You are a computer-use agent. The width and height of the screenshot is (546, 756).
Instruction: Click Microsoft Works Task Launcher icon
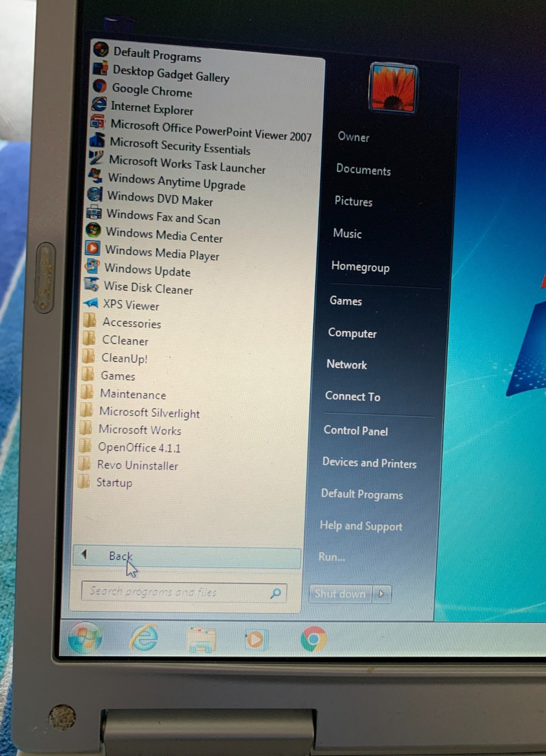tap(97, 158)
